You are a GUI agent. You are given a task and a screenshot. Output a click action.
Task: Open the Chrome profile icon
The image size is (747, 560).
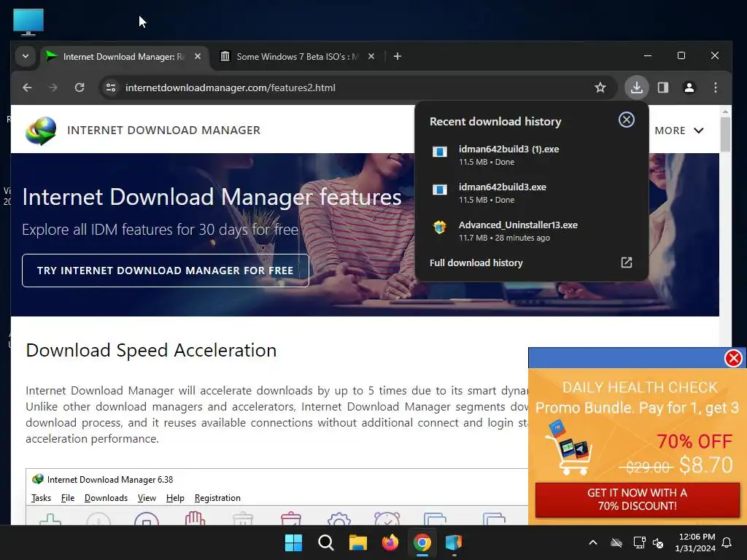click(x=689, y=87)
